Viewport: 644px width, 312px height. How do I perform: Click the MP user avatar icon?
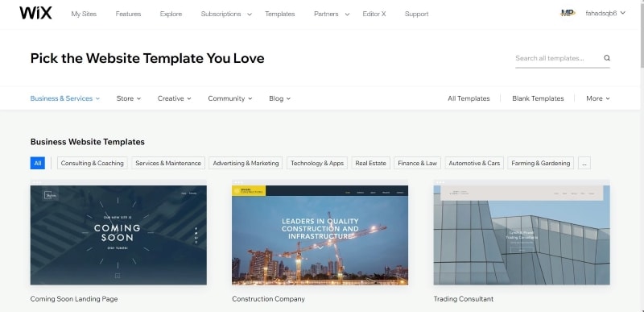pyautogui.click(x=568, y=13)
